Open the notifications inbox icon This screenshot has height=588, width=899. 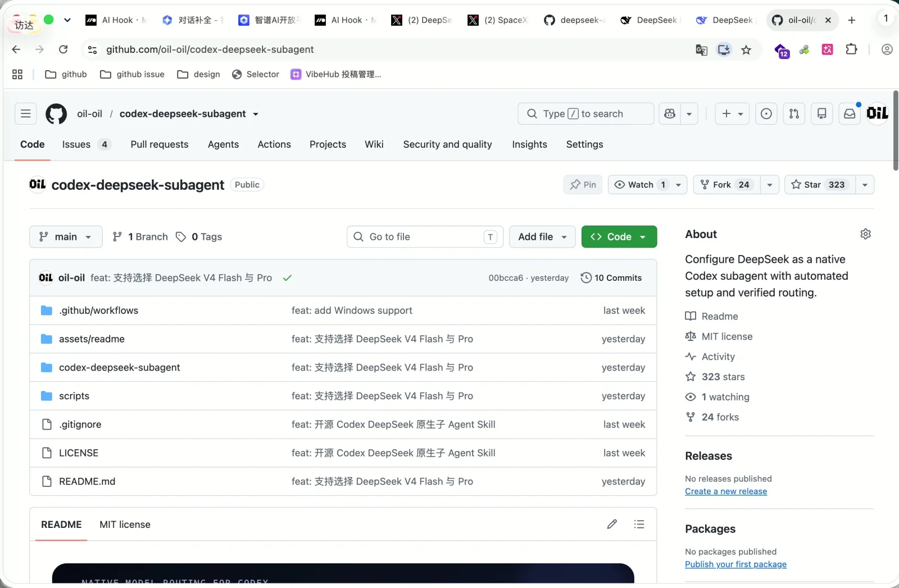tap(850, 114)
